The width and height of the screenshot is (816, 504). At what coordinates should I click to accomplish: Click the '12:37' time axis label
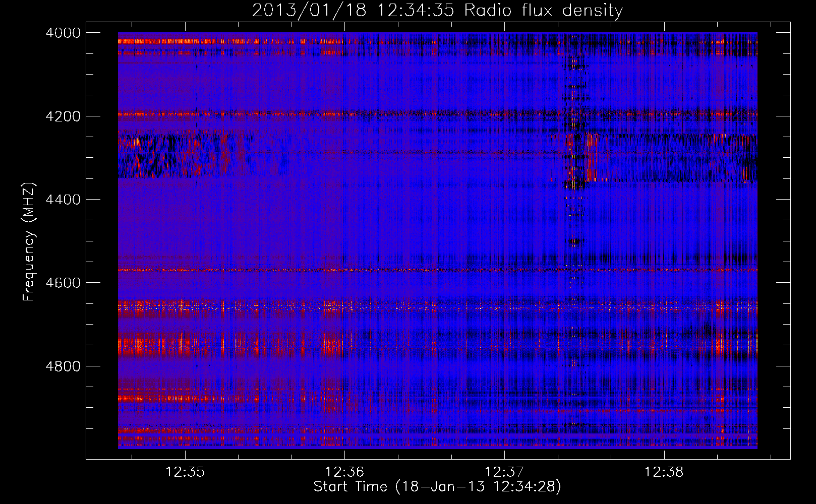[x=504, y=472]
